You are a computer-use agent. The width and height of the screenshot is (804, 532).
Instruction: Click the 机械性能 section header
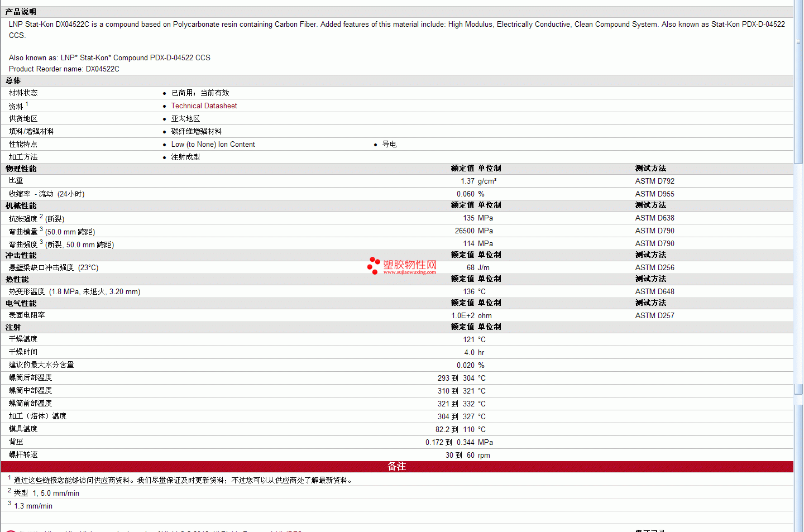tap(21, 205)
